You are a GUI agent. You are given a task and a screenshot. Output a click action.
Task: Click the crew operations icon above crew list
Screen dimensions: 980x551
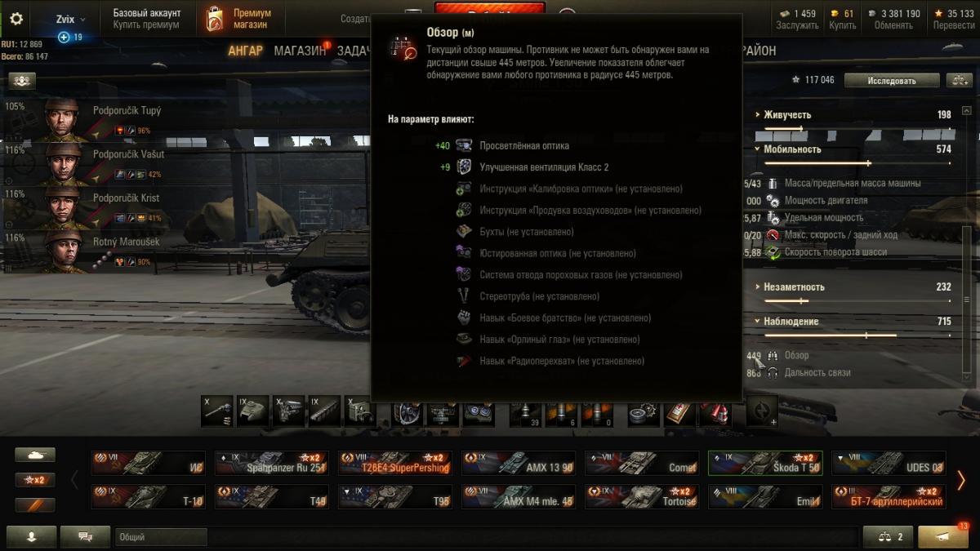22,80
